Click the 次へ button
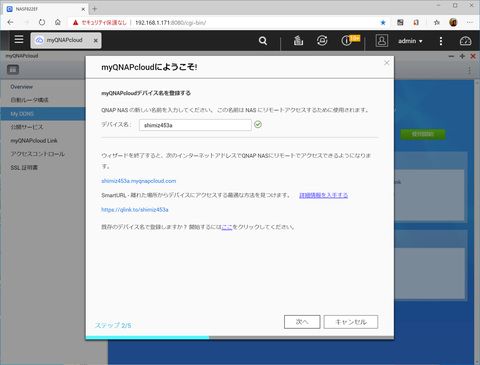This screenshot has height=365, width=480. tap(302, 322)
